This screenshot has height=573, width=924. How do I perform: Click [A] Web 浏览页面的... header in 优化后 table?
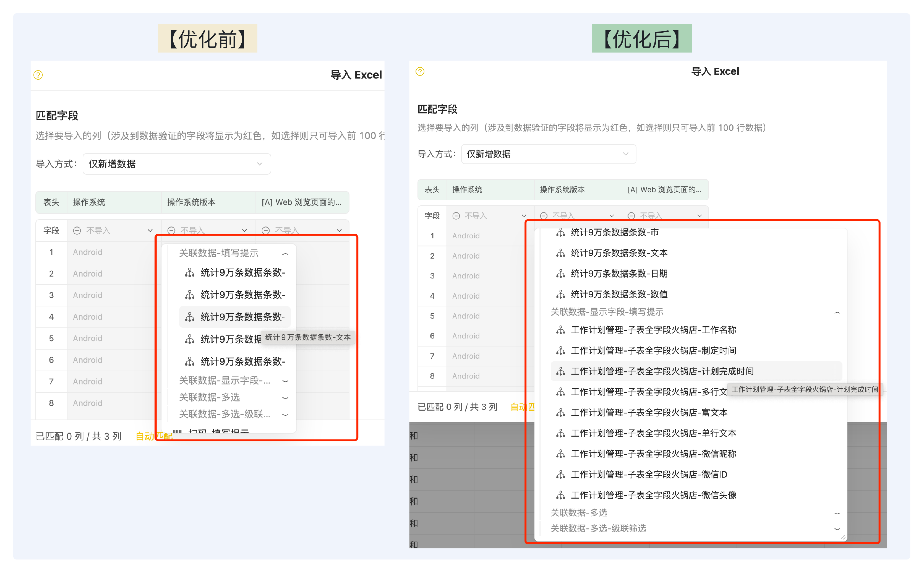[x=665, y=189]
